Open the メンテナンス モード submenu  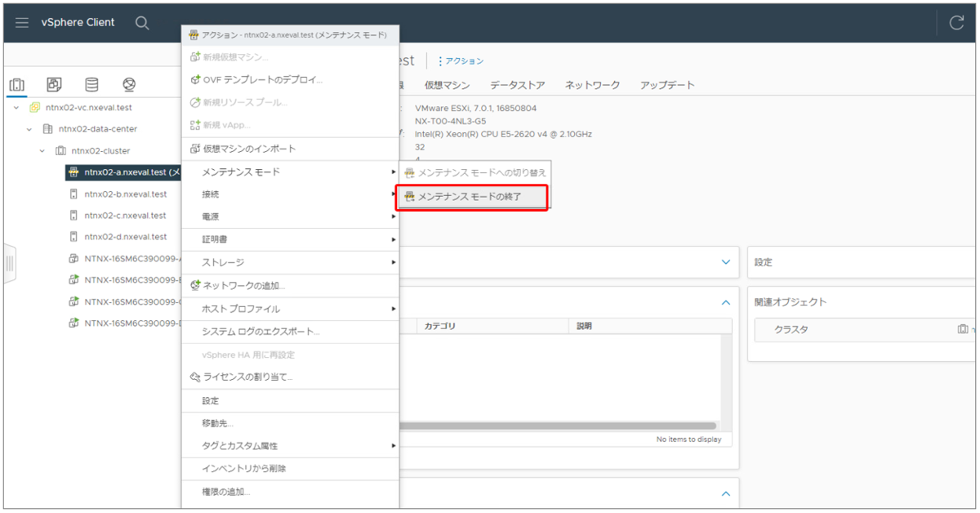(290, 172)
